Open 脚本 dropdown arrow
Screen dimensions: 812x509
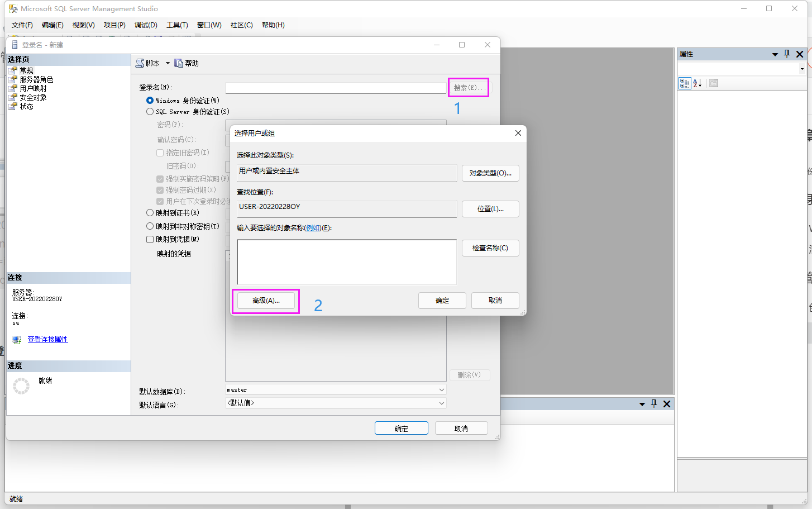168,63
